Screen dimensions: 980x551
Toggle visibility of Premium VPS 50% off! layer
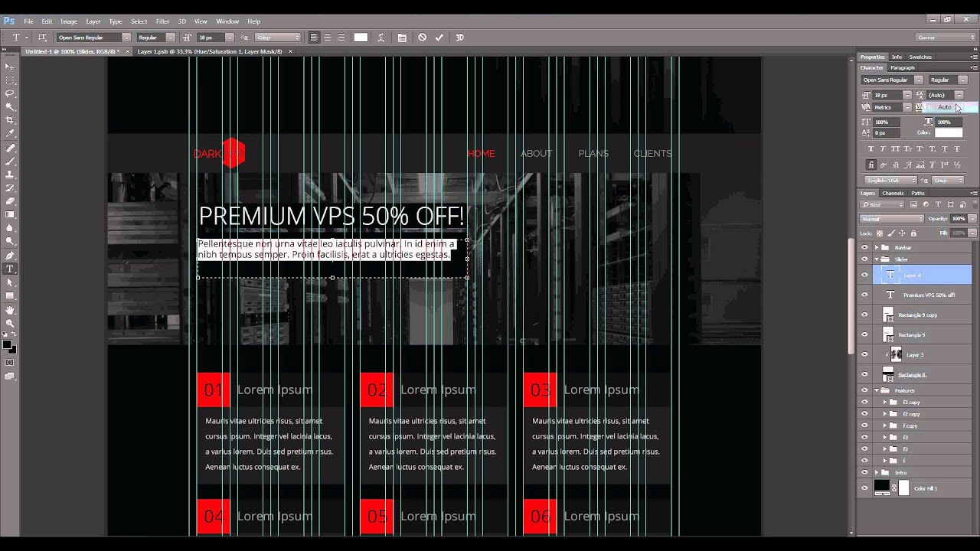(864, 295)
